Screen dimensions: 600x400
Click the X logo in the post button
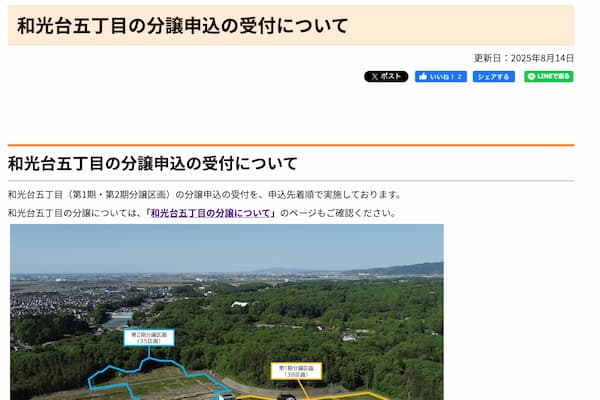tap(373, 77)
